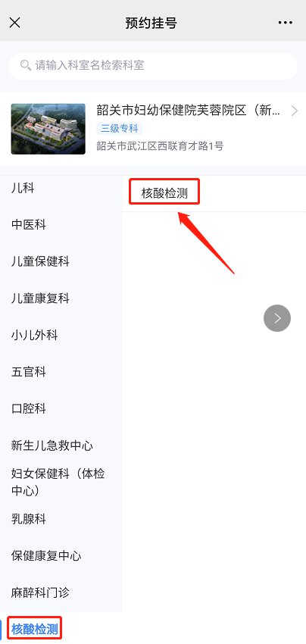This screenshot has height=644, width=306.
Task: Select the 五官科 department
Action: click(28, 372)
